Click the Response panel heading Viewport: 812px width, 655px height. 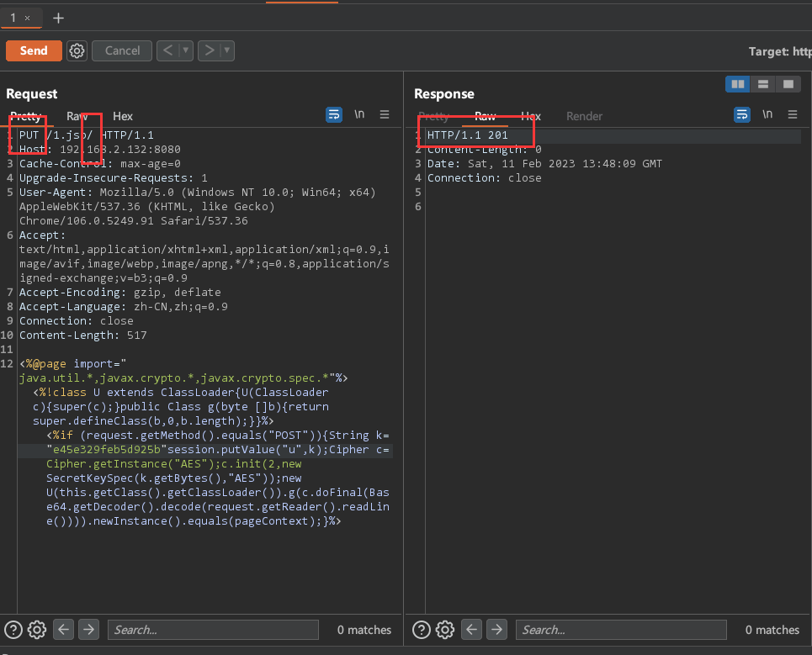[x=443, y=93]
